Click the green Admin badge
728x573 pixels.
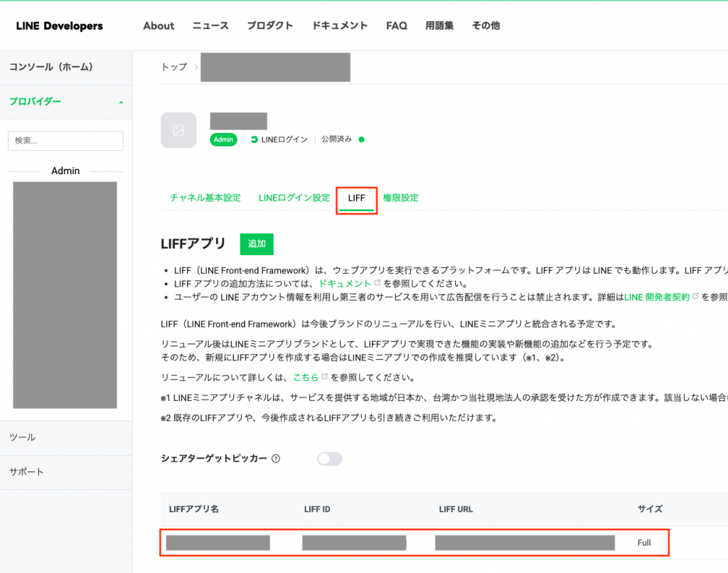click(223, 139)
